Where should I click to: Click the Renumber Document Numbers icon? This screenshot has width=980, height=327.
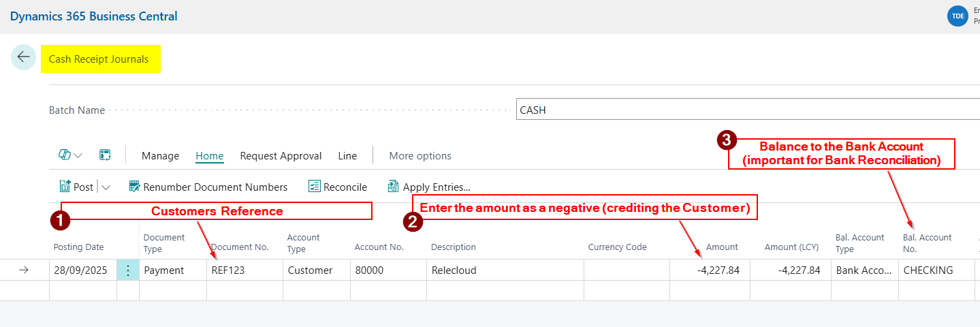click(134, 187)
